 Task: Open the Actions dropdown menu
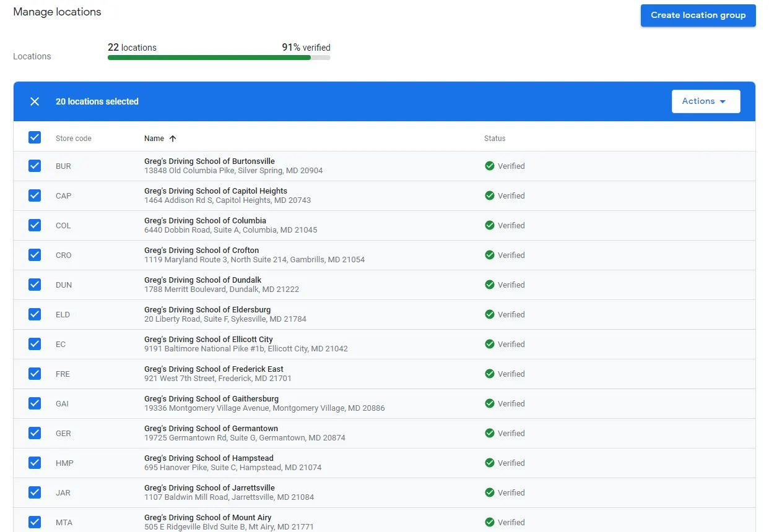tap(706, 101)
